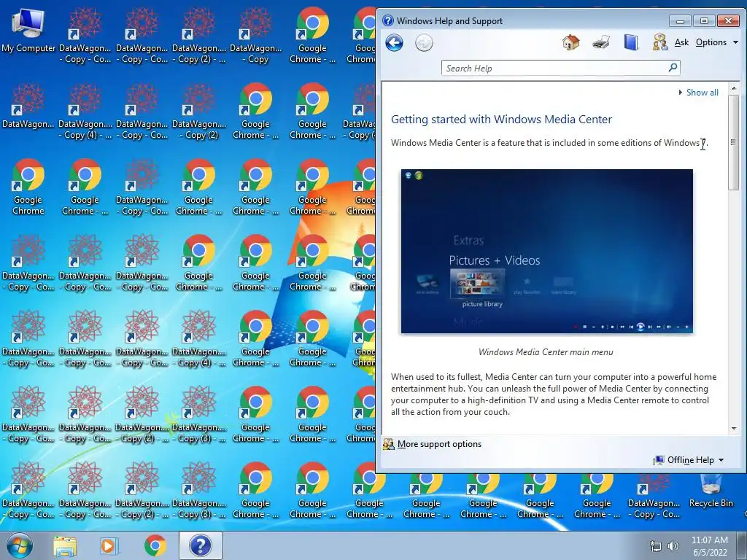Minimize the Windows Help and Support window
The height and width of the screenshot is (560, 747).
tap(680, 21)
